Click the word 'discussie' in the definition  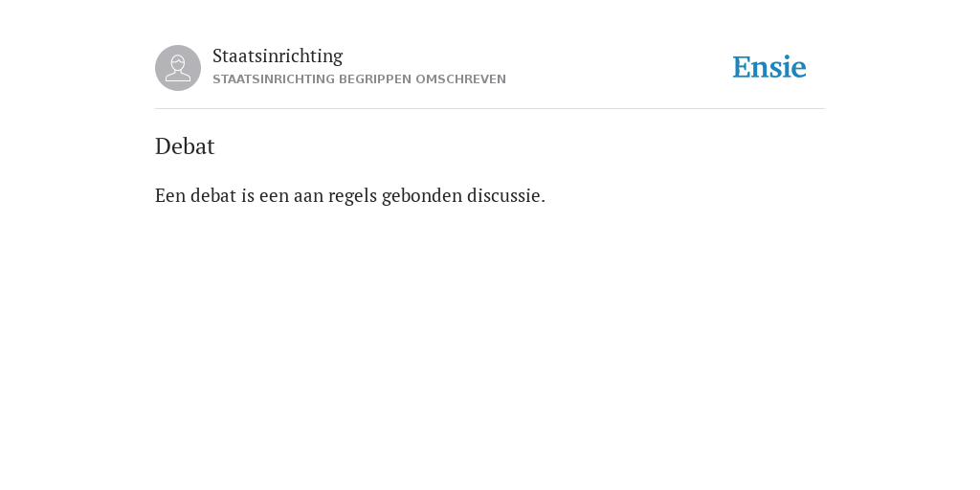(x=503, y=195)
